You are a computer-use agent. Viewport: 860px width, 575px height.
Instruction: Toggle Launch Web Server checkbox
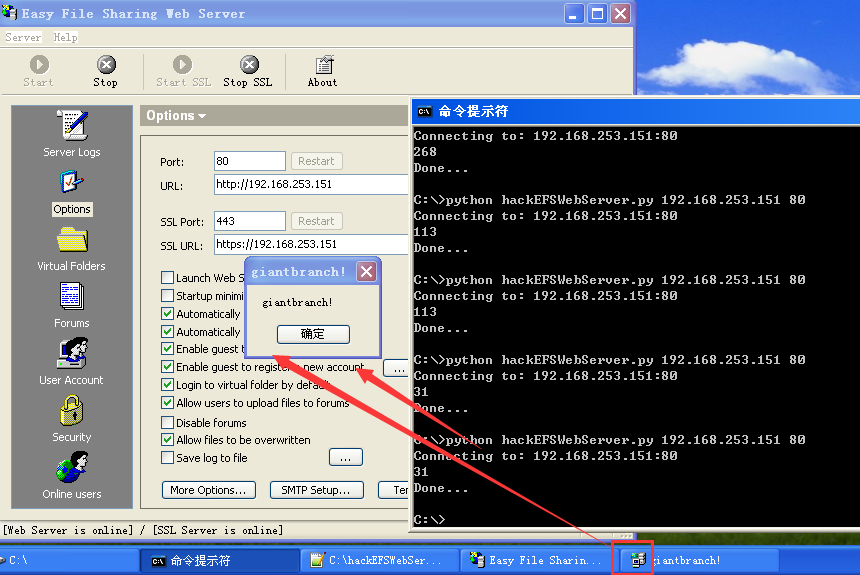click(x=167, y=278)
